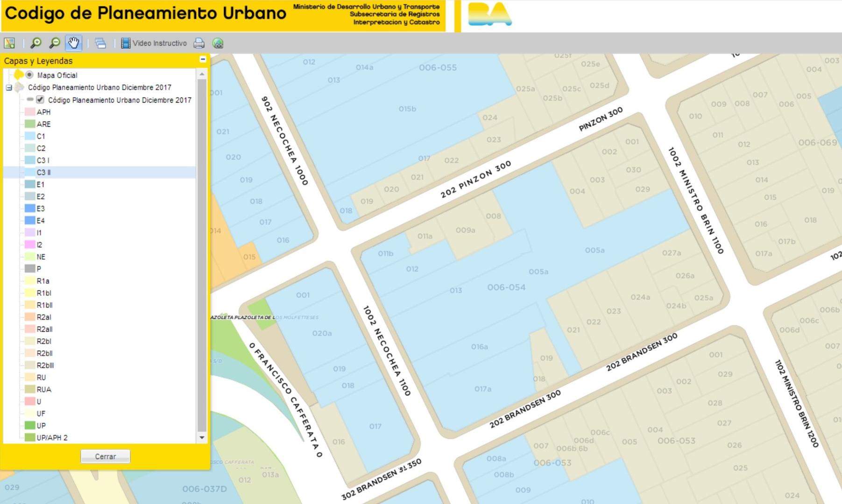Select the zoom out magnifier tool
Viewport: 842px width, 504px height.
point(55,43)
